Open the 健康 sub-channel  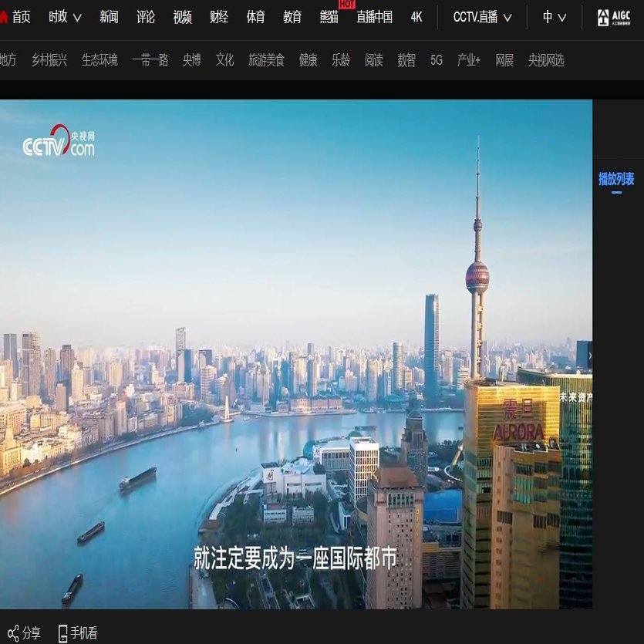click(308, 60)
